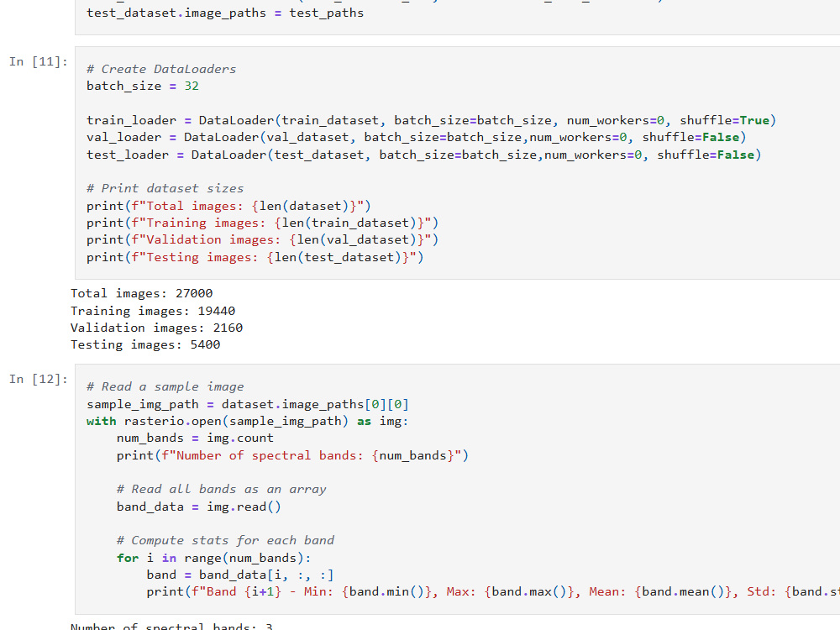Click output 'Number of spectral bands: 3'
This screenshot has height=630, width=840.
click(171, 626)
